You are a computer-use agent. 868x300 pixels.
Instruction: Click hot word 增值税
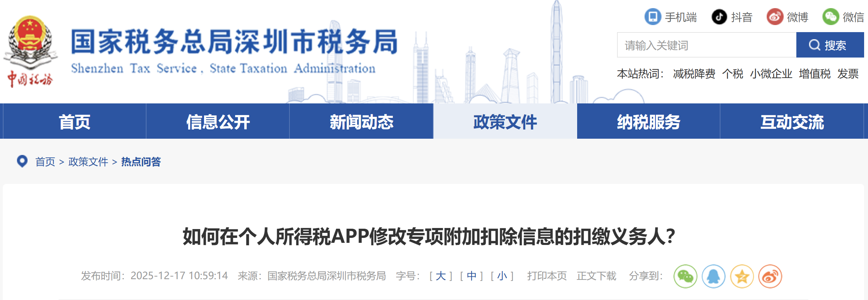pyautogui.click(x=815, y=74)
